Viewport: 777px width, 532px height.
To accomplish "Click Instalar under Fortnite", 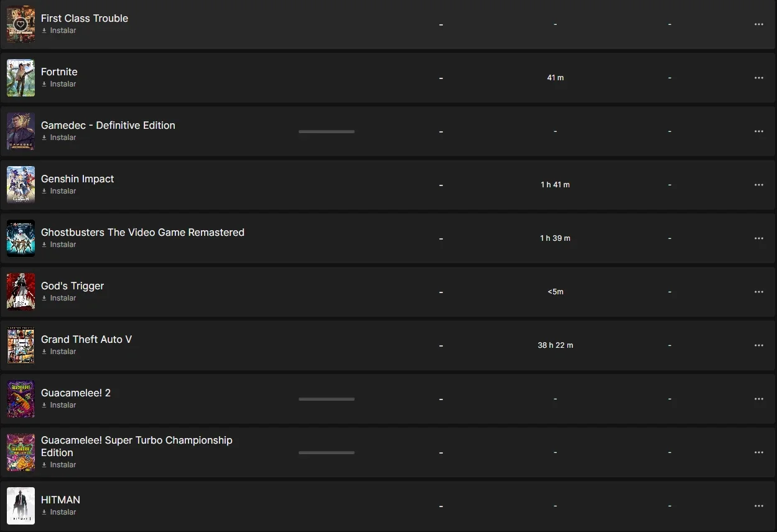I will 63,84.
